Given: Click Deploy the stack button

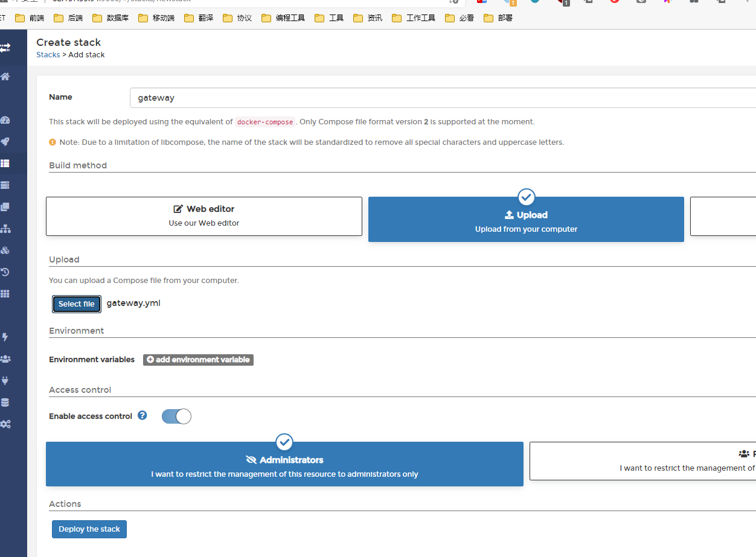Looking at the screenshot, I should 89,529.
